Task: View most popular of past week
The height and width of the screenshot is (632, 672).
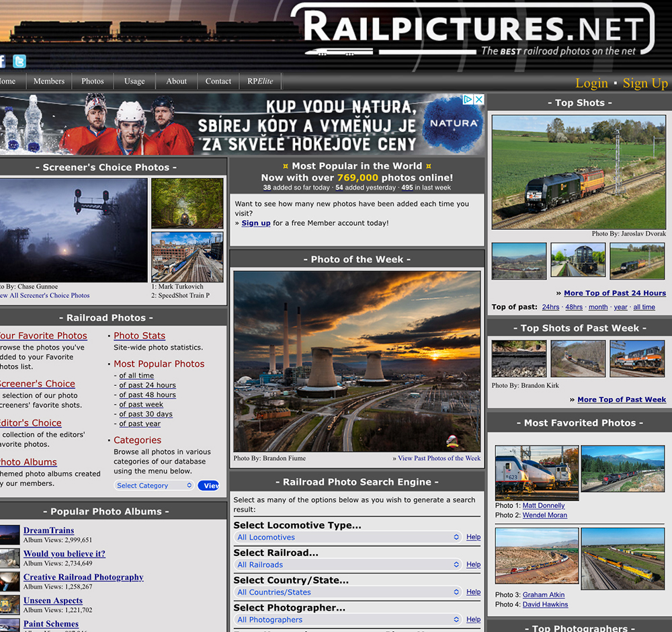Action: (141, 404)
